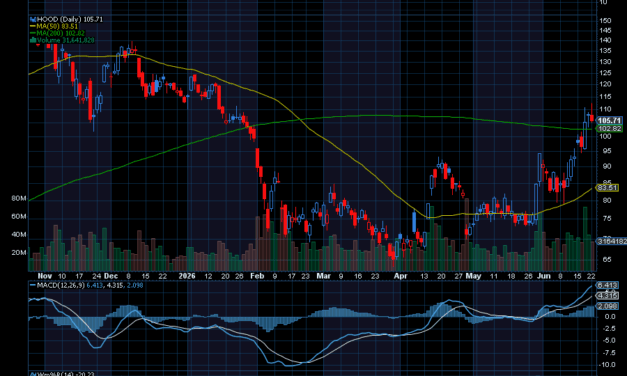
Task: Click the "-5.0" MACD axis label
Action: pos(609,341)
